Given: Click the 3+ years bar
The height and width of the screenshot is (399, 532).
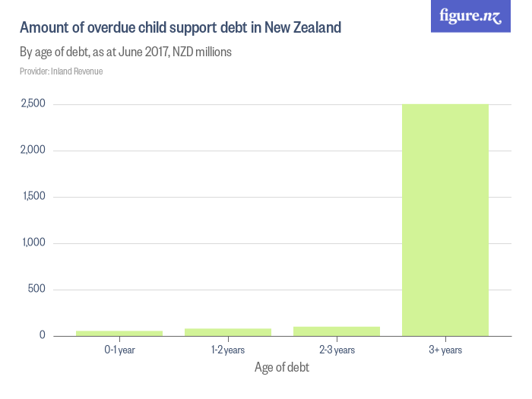Looking at the screenshot, I should [445, 220].
